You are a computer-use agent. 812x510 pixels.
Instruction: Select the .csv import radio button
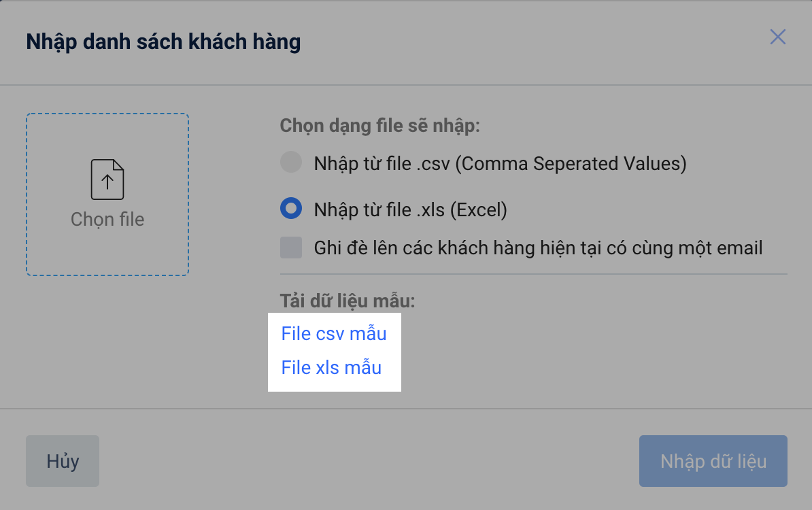pos(291,163)
